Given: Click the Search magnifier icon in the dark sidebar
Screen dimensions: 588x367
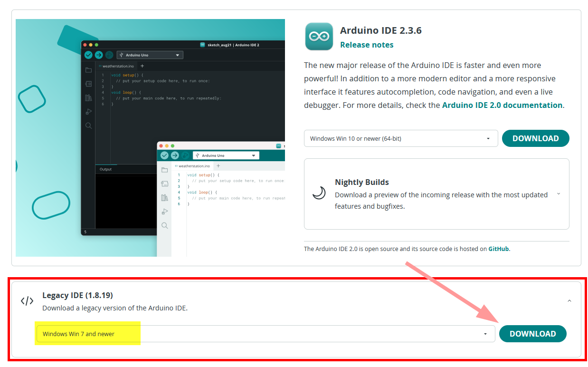Looking at the screenshot, I should click(88, 126).
